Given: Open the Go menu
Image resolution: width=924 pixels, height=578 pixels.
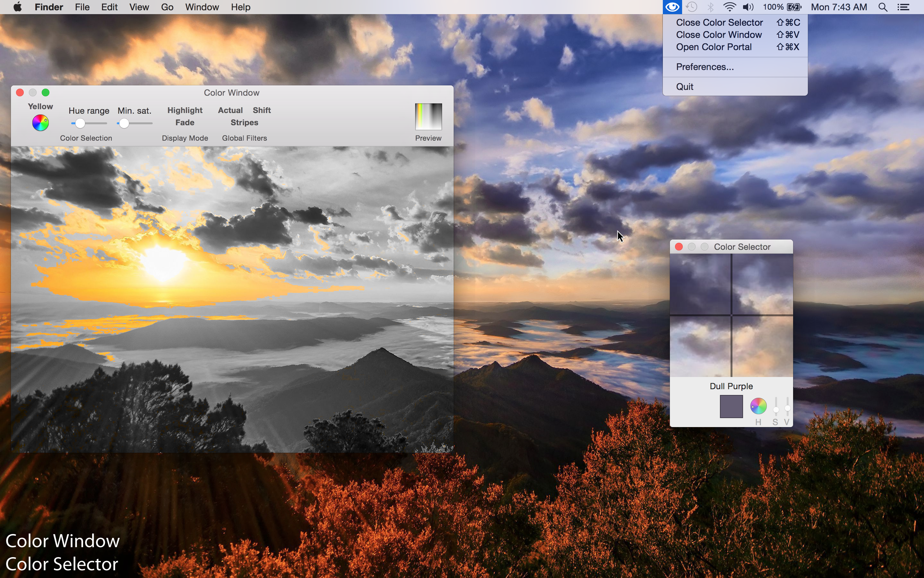Looking at the screenshot, I should [167, 7].
